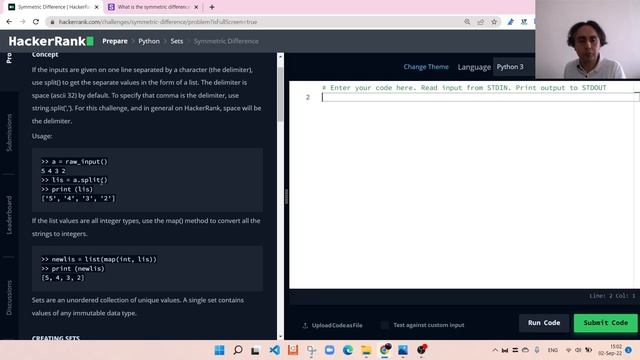Click the Change Theme link
The width and height of the screenshot is (640, 360).
click(x=426, y=67)
